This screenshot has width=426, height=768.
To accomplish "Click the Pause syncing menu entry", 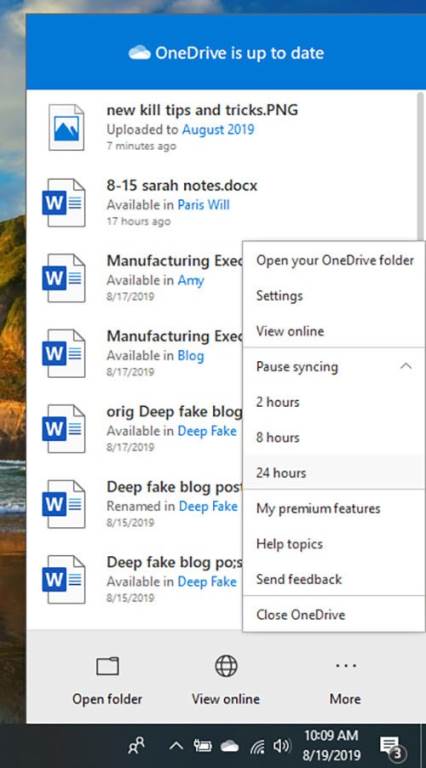I will pos(334,366).
